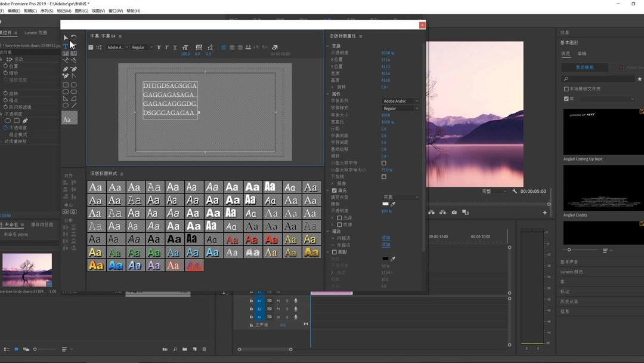Enable the 小型大写字母 checkbox
The height and width of the screenshot is (363, 644).
(383, 163)
